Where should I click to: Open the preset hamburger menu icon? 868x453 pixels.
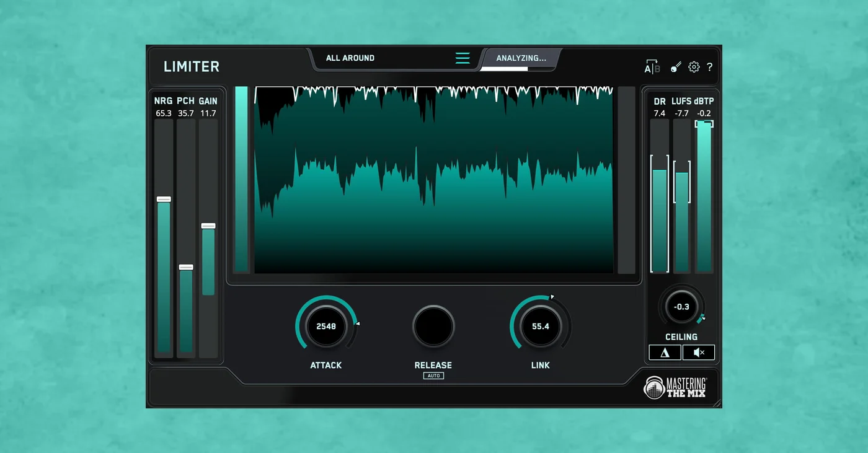coord(463,58)
